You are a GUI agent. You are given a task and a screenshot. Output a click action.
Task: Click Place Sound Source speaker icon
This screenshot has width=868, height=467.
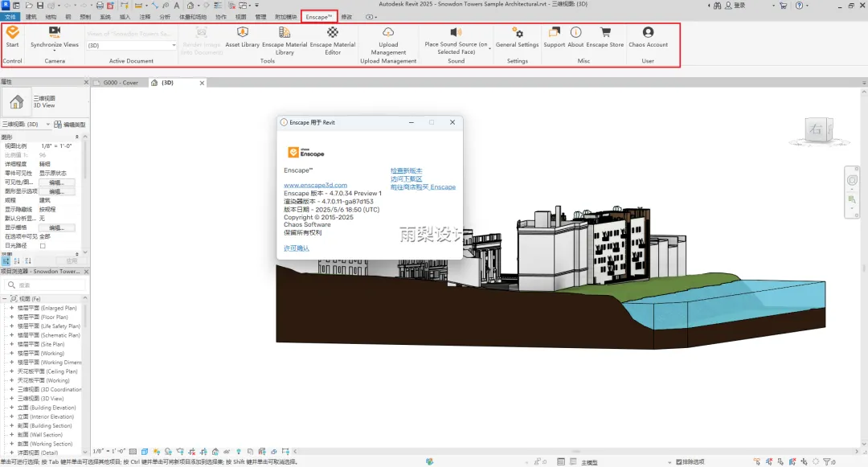pyautogui.click(x=456, y=32)
